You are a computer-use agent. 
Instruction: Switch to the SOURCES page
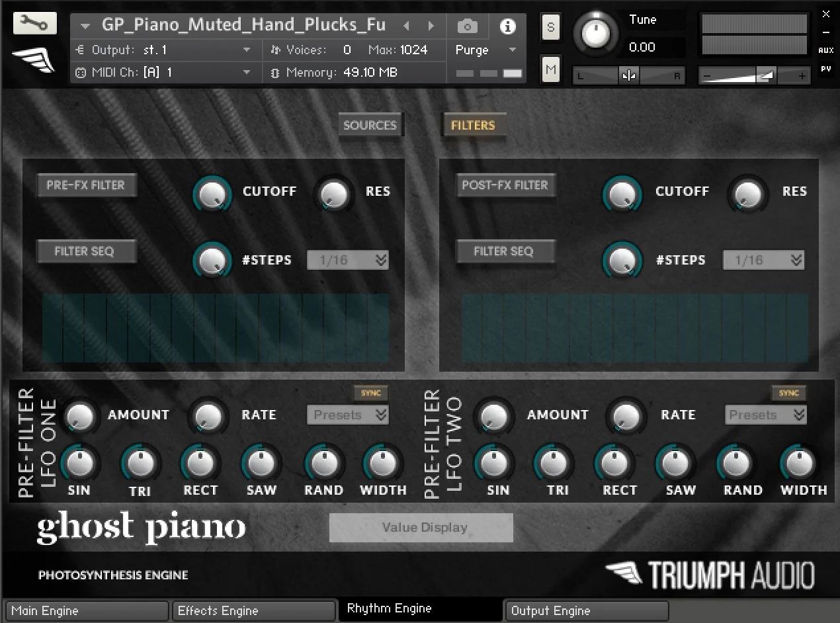pyautogui.click(x=370, y=125)
